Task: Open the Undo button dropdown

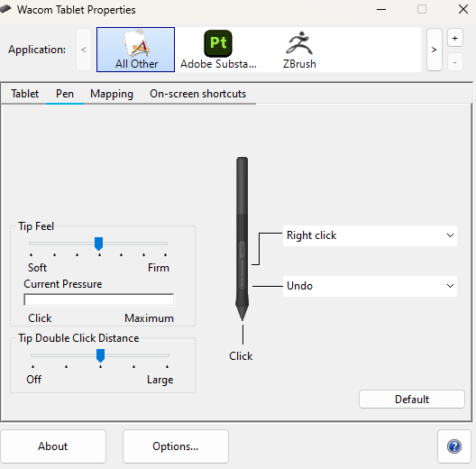Action: pos(370,286)
